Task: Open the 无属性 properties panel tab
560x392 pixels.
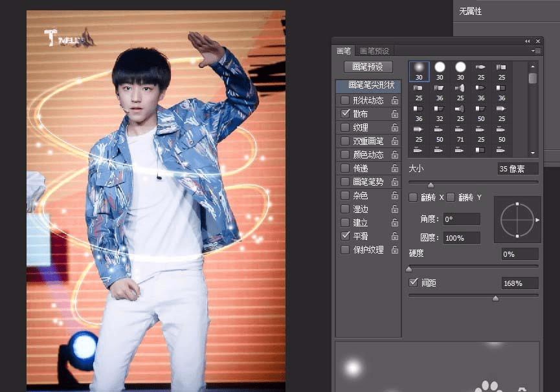Action: click(470, 12)
